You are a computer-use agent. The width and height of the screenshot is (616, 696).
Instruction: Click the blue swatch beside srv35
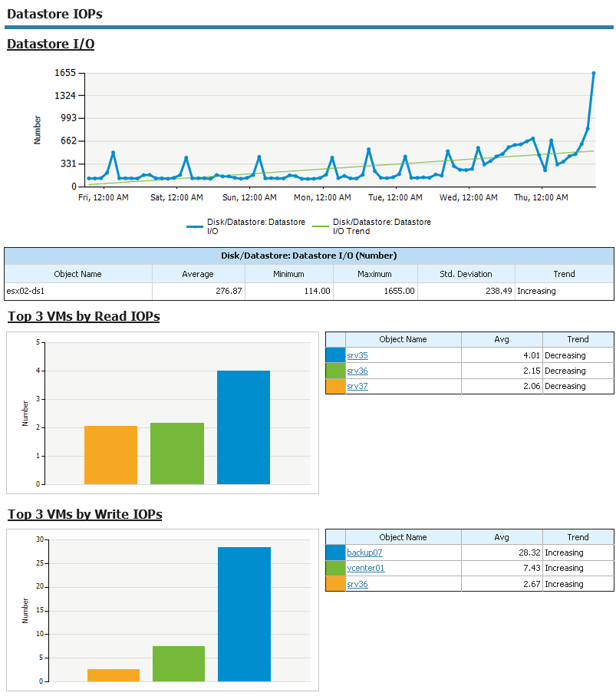(335, 355)
